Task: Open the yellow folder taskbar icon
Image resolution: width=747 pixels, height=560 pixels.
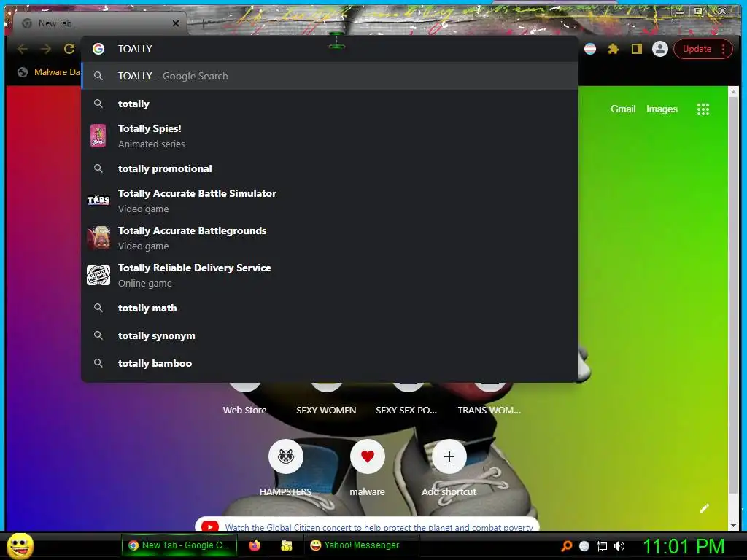Action: pos(286,545)
